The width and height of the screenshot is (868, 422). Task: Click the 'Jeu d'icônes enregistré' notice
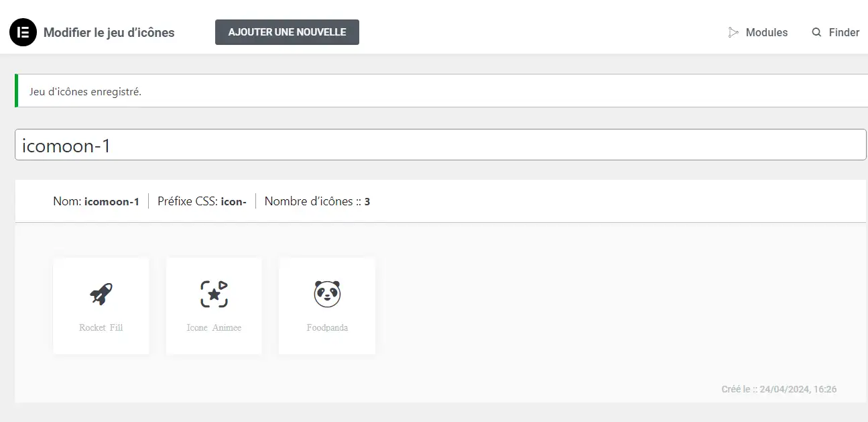84,90
